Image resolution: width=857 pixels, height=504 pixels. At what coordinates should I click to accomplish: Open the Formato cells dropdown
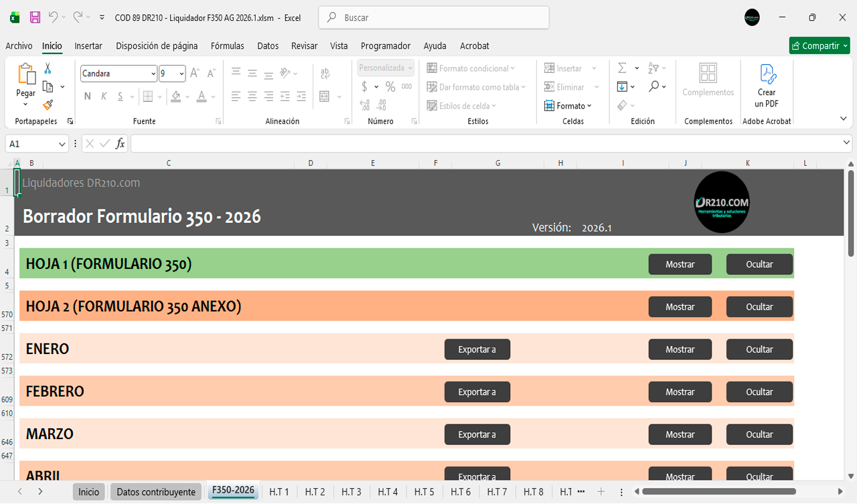click(568, 106)
